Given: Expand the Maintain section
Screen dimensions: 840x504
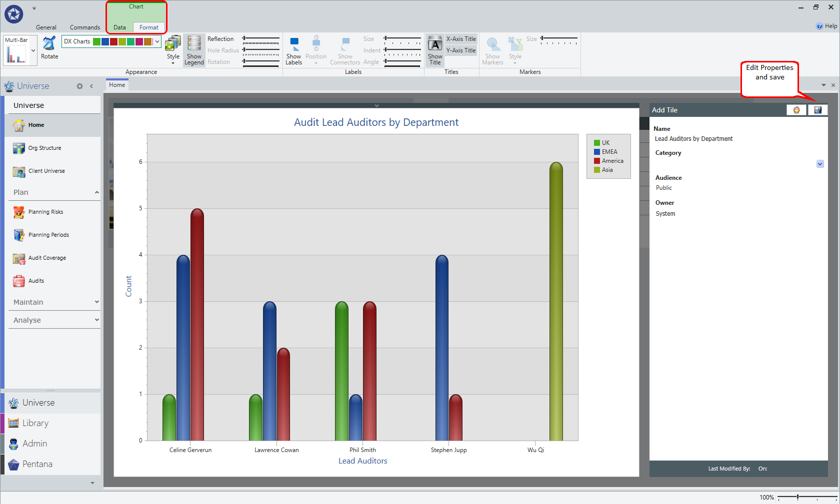Looking at the screenshot, I should pos(55,302).
